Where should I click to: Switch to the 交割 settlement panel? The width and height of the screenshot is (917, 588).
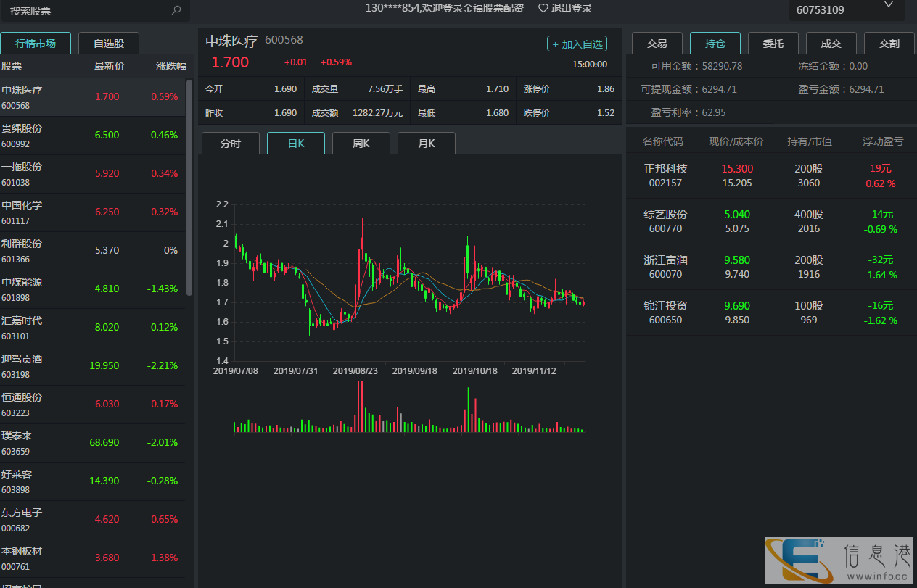tap(889, 43)
